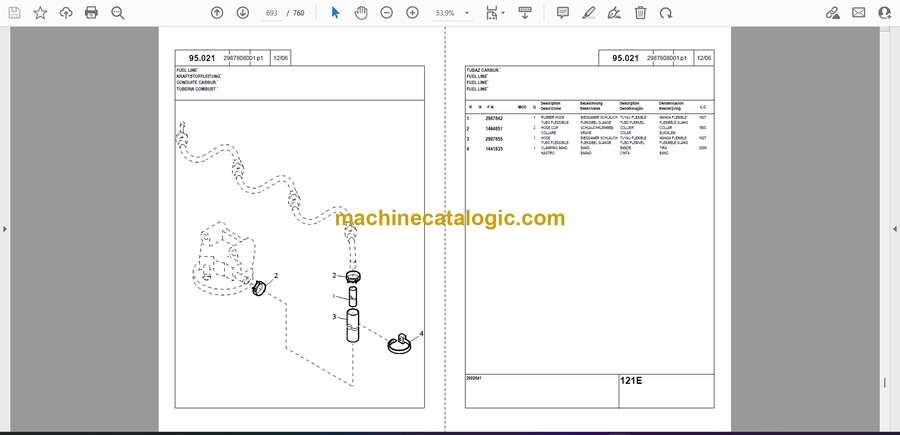The width and height of the screenshot is (900, 435).
Task: Go to the previous page
Action: [x=217, y=13]
